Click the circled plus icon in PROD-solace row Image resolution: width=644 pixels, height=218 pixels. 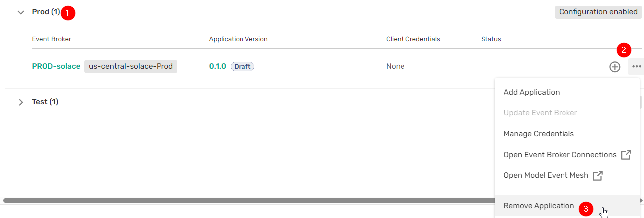[615, 67]
